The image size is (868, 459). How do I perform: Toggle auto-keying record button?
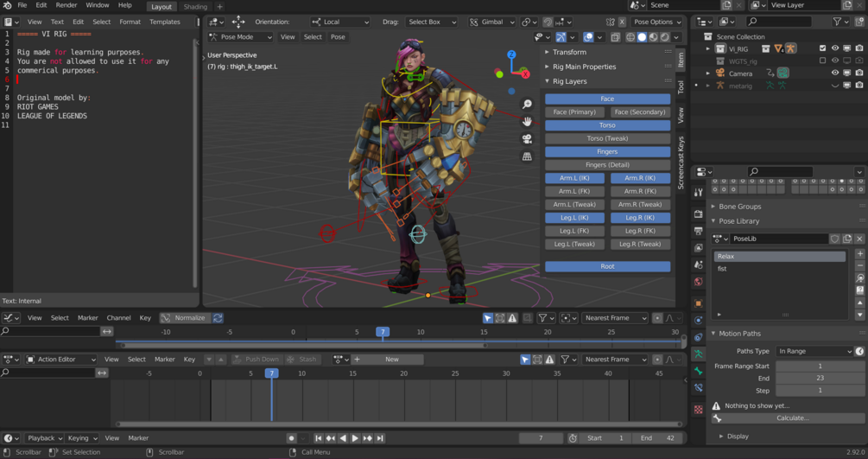coord(291,438)
